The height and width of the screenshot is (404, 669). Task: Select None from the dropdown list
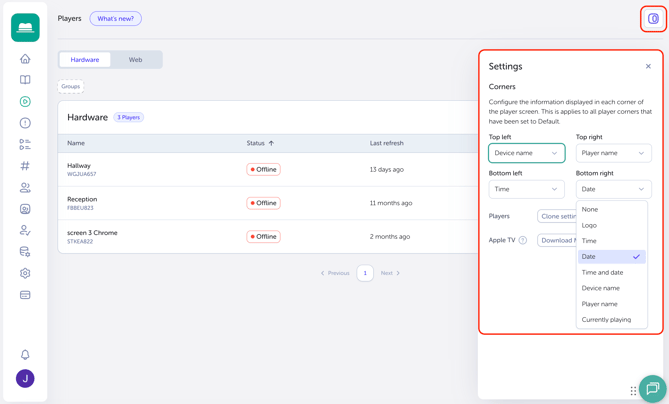click(x=612, y=209)
